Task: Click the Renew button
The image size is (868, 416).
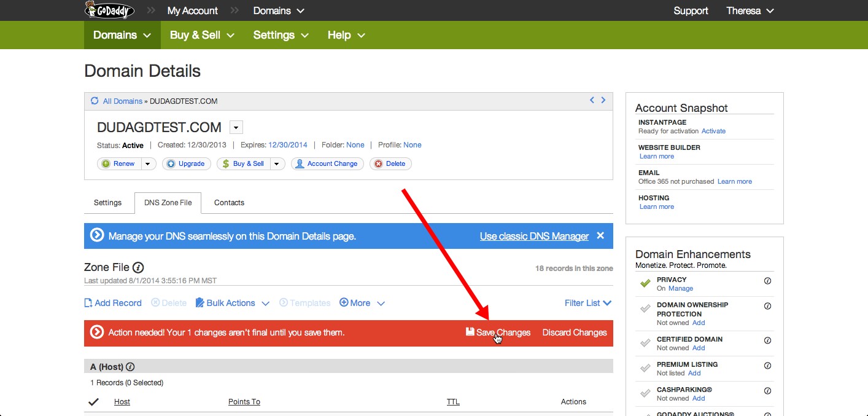Action: [x=120, y=164]
